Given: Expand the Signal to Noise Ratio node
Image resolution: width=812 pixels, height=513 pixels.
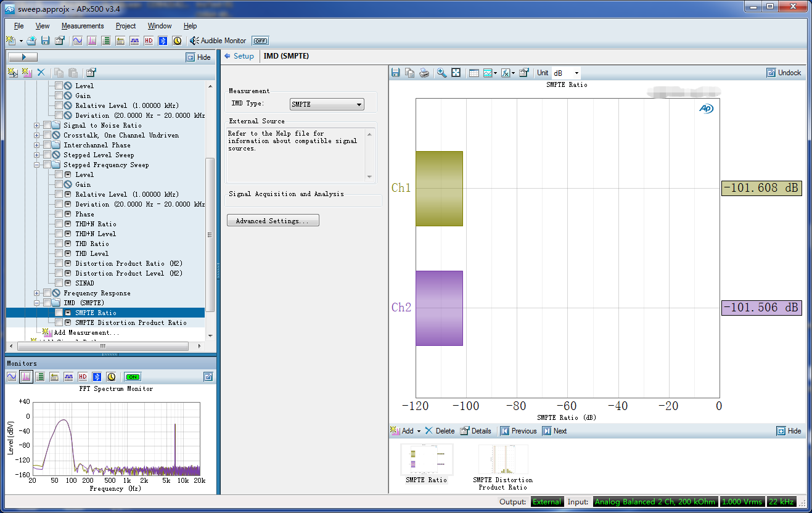Looking at the screenshot, I should [x=37, y=125].
